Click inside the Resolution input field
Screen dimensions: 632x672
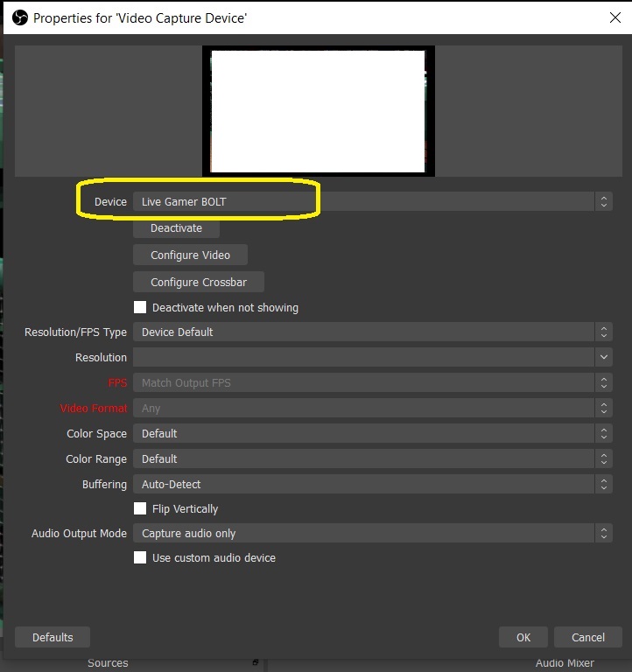(x=363, y=357)
